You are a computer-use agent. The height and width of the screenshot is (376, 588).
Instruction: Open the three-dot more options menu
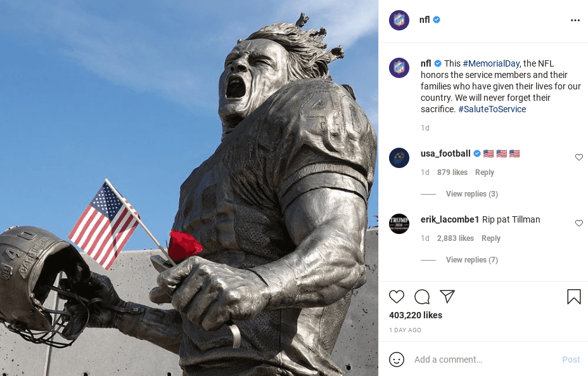[x=575, y=20]
